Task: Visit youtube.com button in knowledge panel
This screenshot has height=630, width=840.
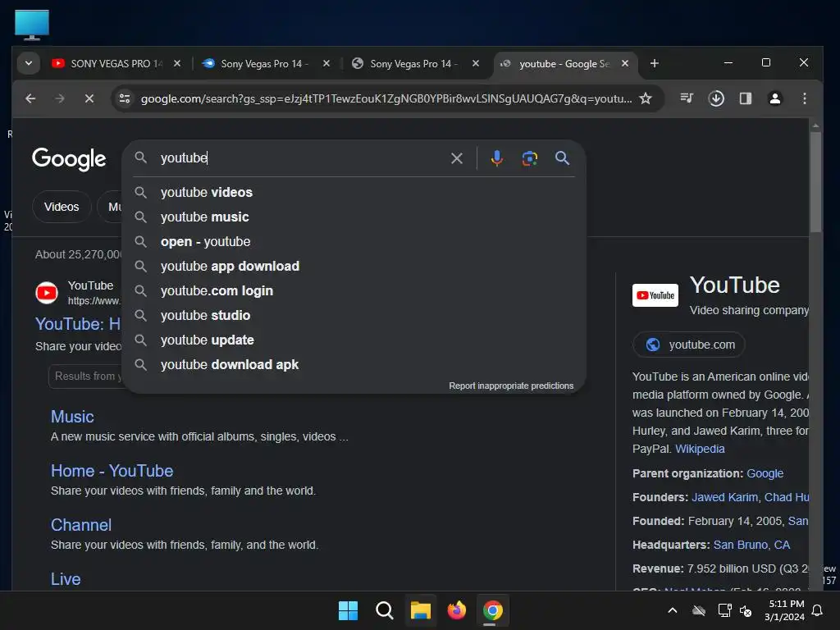Action: pos(689,345)
